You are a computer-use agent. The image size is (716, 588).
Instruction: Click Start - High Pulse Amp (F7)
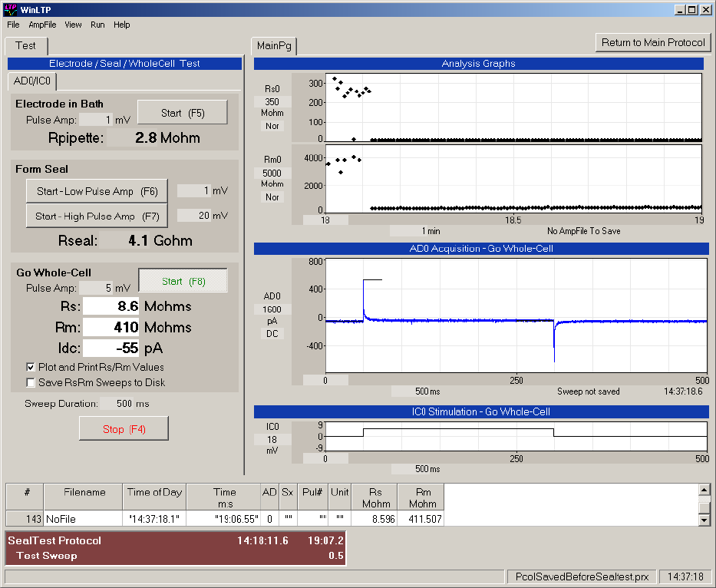tap(96, 216)
